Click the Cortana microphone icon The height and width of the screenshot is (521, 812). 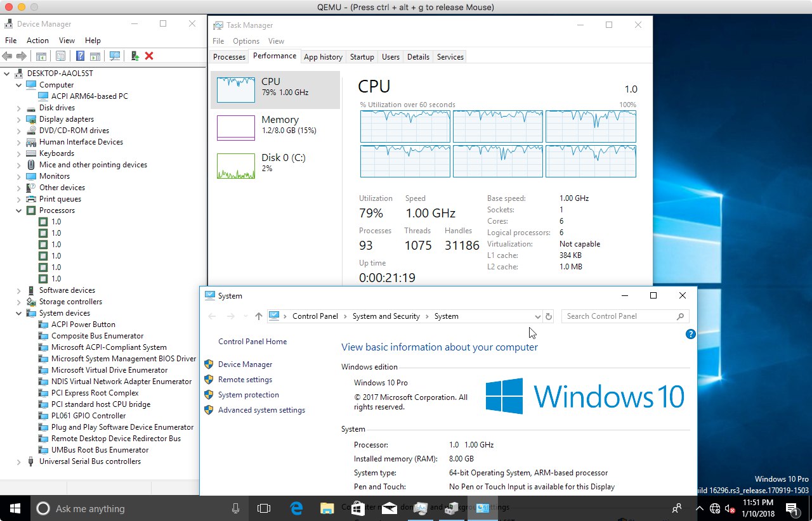point(235,508)
